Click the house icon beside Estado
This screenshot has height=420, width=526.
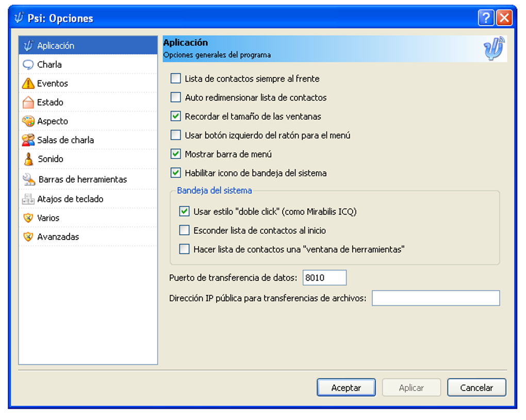28,103
